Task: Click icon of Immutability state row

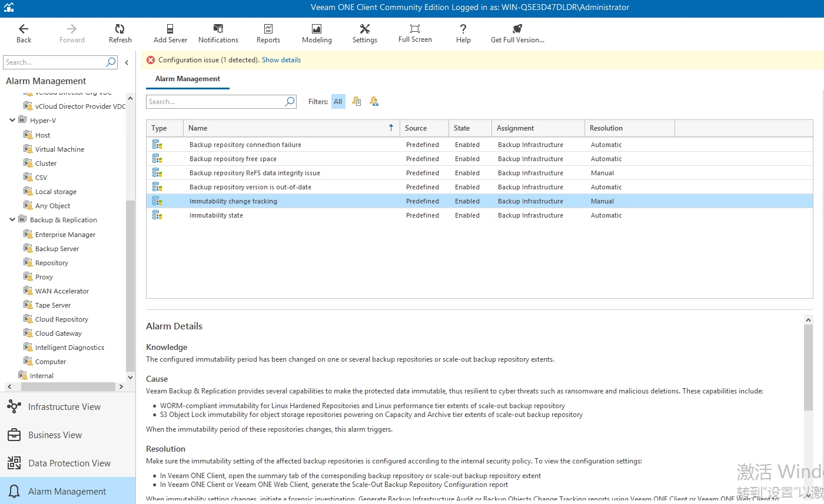Action: [x=157, y=215]
